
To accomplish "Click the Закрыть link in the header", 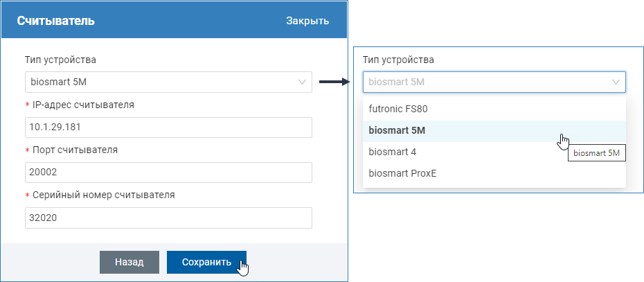I will 307,21.
